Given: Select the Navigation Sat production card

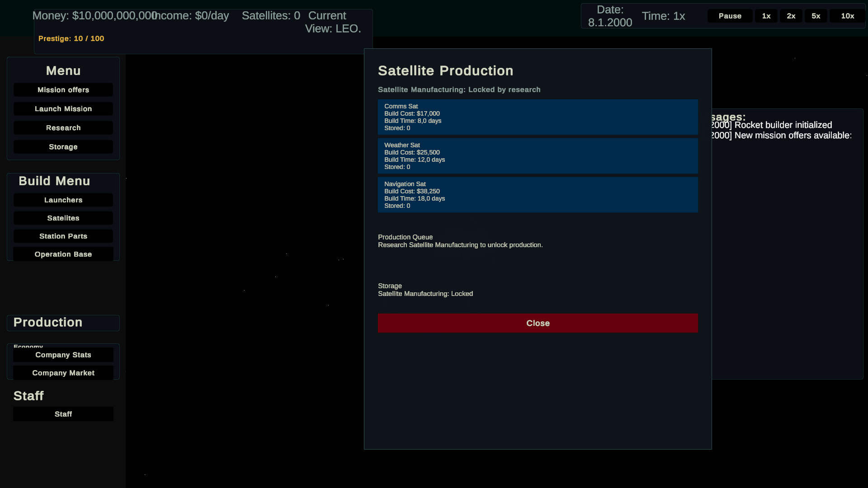Looking at the screenshot, I should tap(538, 195).
